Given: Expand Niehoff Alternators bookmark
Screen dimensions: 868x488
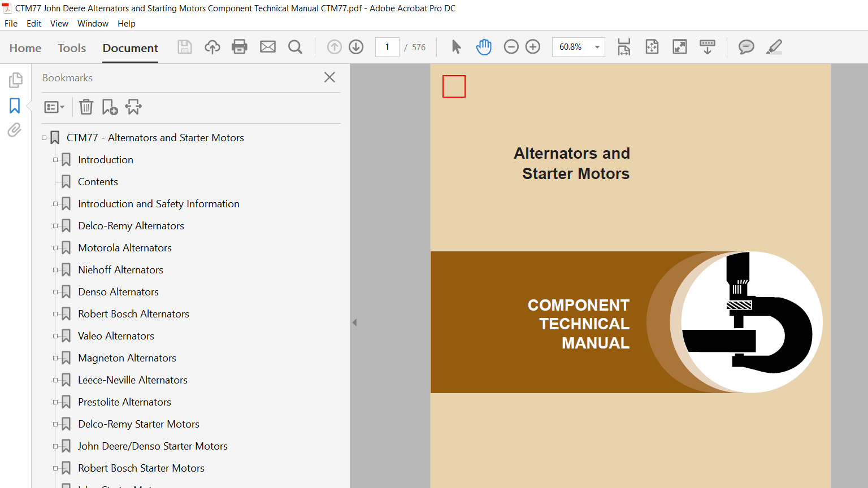Looking at the screenshot, I should (55, 270).
